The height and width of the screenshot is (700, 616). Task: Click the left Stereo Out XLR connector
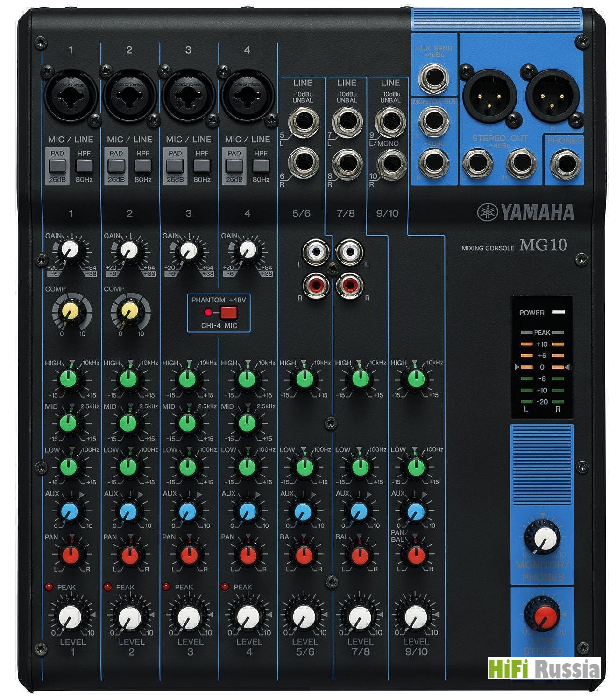489,96
